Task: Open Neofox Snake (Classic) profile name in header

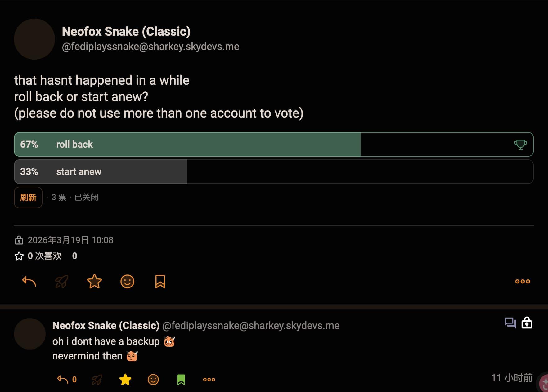Action: tap(126, 31)
